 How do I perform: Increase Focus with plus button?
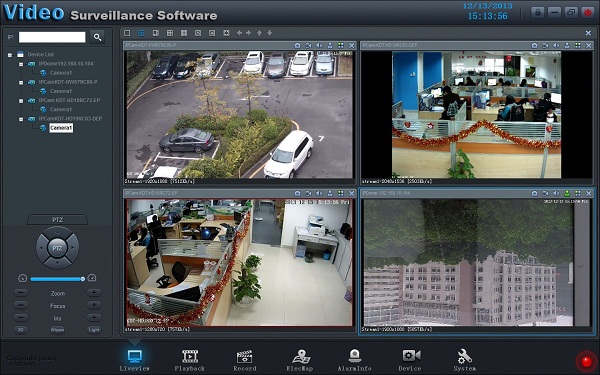(x=94, y=305)
